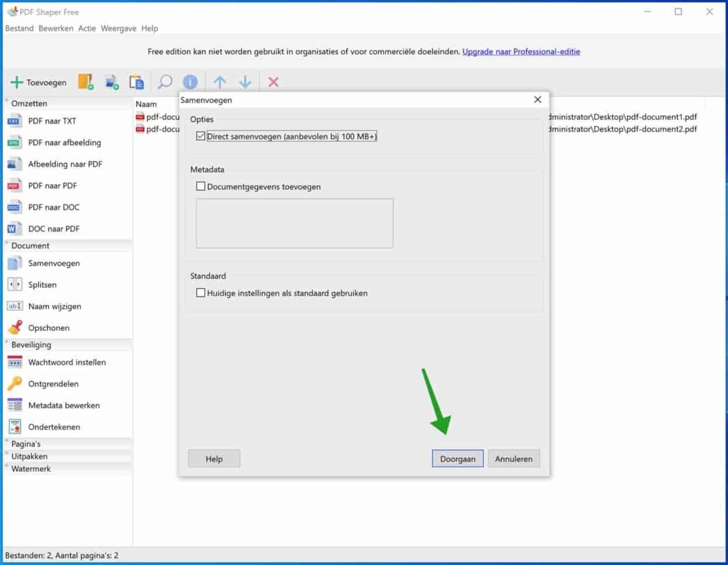Click the Samenvoegen icon in sidebar
The height and width of the screenshot is (565, 728).
tap(14, 263)
